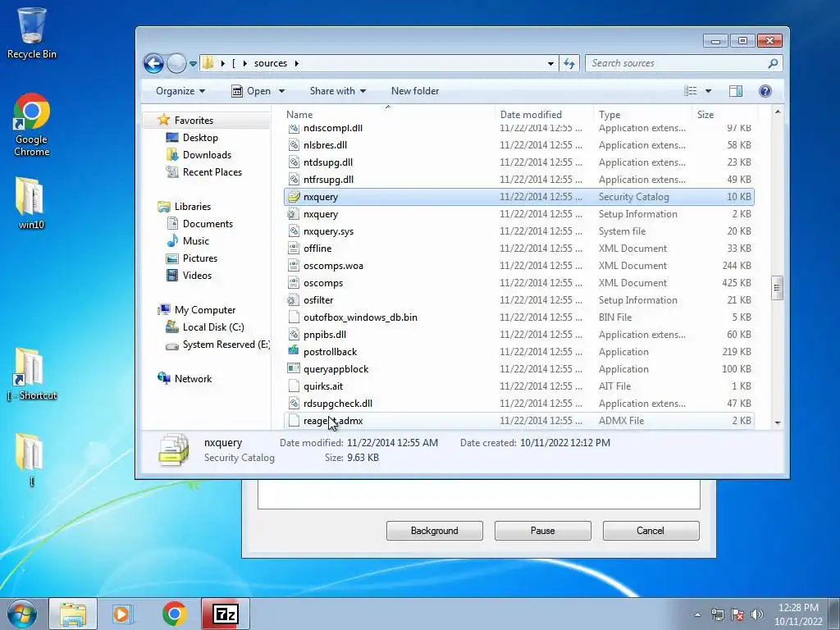Open System Reserved (E:) drive
Viewport: 840px width, 630px height.
point(226,345)
